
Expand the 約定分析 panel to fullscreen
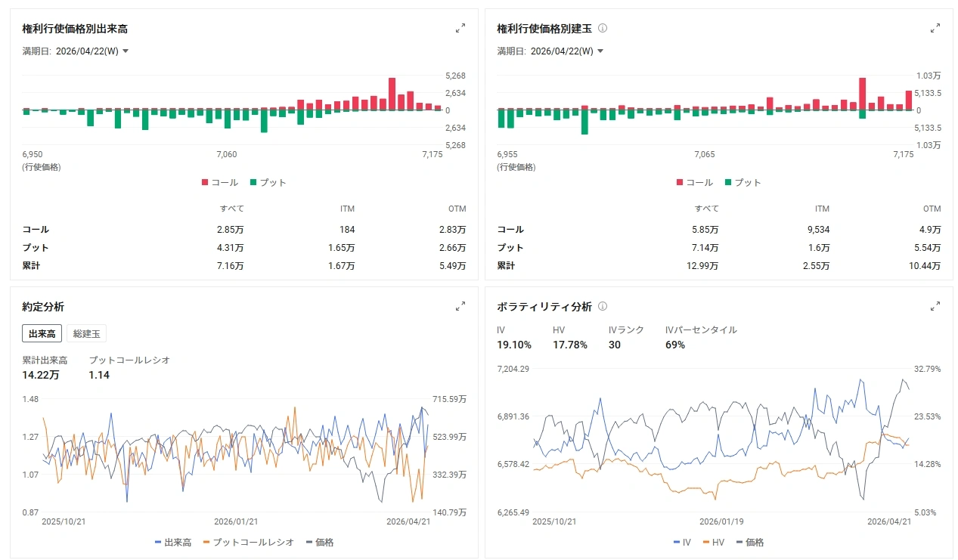pos(460,307)
